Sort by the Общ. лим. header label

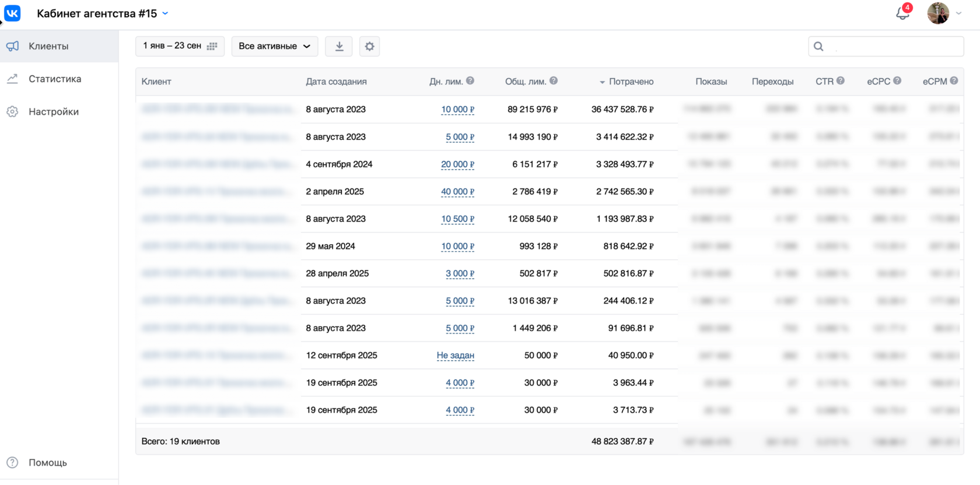pos(526,82)
